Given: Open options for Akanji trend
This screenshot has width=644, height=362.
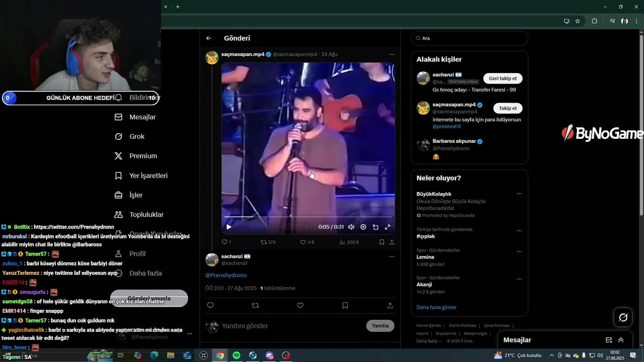Looking at the screenshot, I should click(x=519, y=279).
